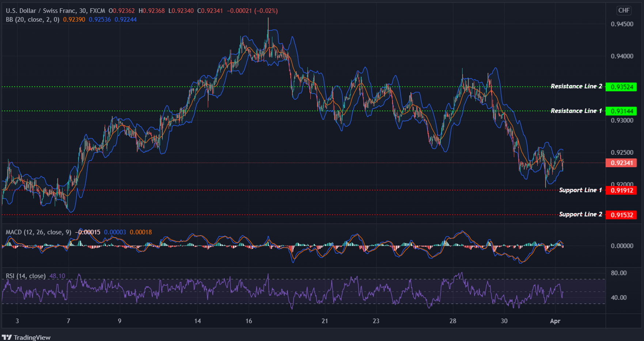Click the current price label 0.92341
Screen dimensions: 644x341
coord(622,163)
